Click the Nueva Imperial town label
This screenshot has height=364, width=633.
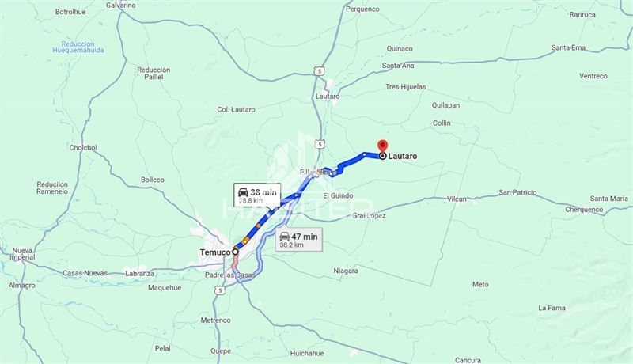click(x=22, y=254)
